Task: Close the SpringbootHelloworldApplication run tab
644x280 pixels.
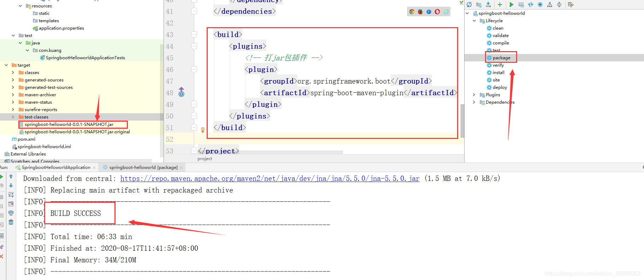Action: coord(94,168)
